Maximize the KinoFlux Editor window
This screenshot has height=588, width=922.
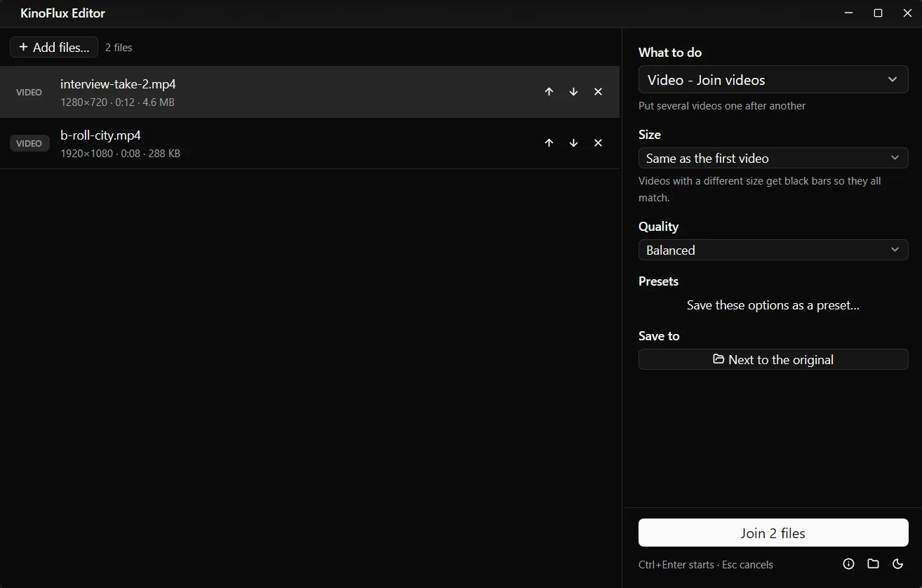click(878, 13)
